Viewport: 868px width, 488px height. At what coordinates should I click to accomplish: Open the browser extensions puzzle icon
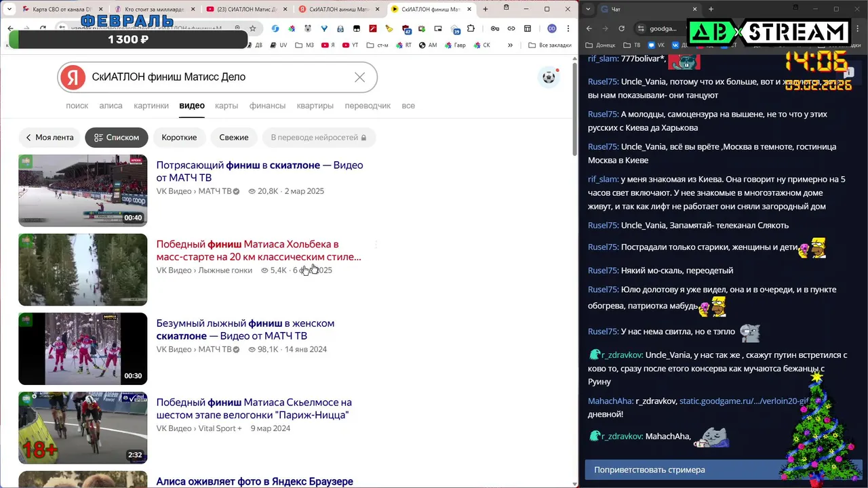tap(471, 28)
